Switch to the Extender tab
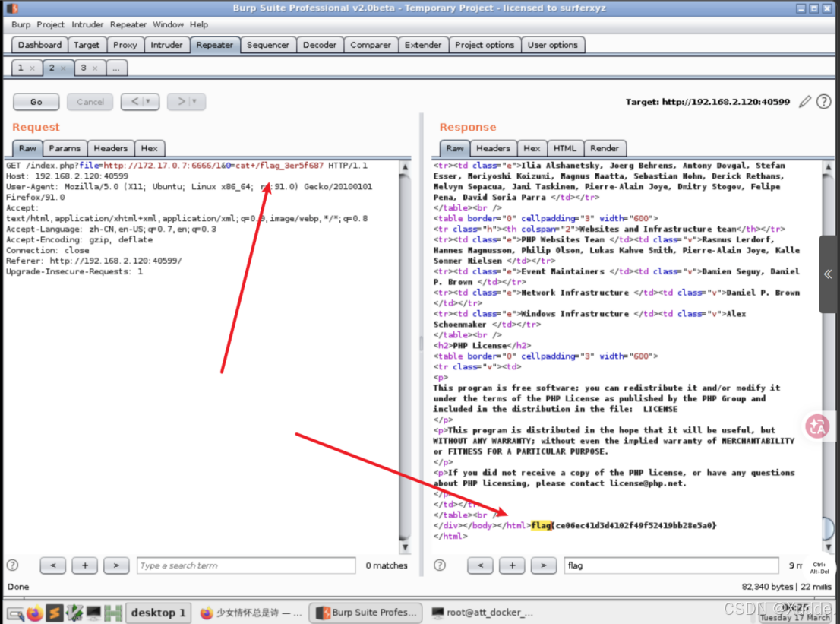840x624 pixels. click(x=423, y=45)
